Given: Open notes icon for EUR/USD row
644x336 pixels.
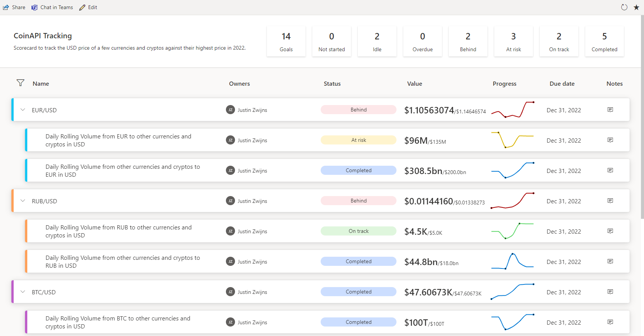Looking at the screenshot, I should [610, 110].
